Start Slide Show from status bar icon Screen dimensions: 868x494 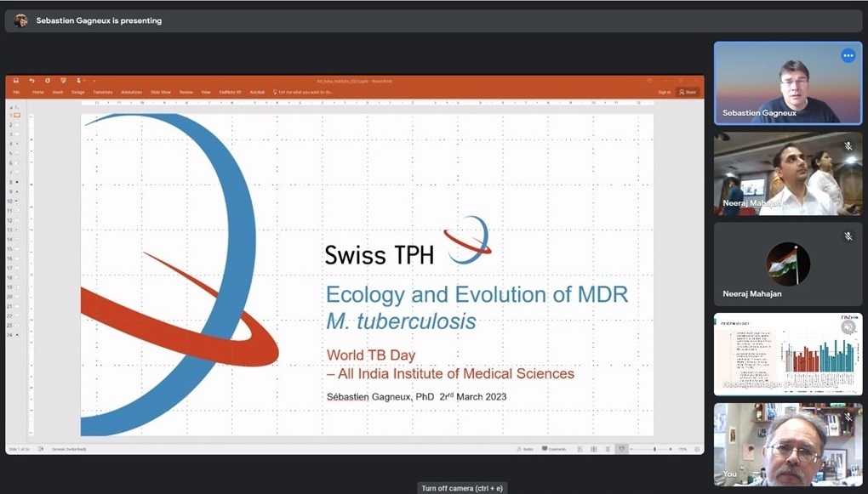coord(621,449)
